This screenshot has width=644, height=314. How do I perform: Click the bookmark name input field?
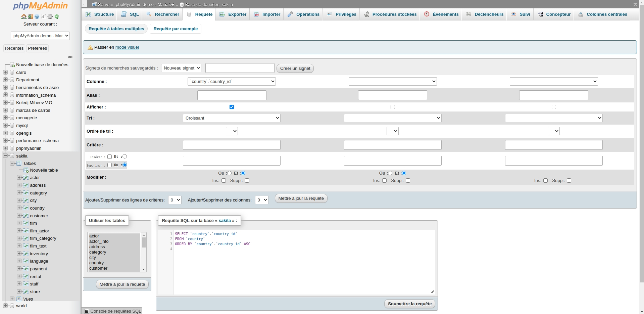240,68
